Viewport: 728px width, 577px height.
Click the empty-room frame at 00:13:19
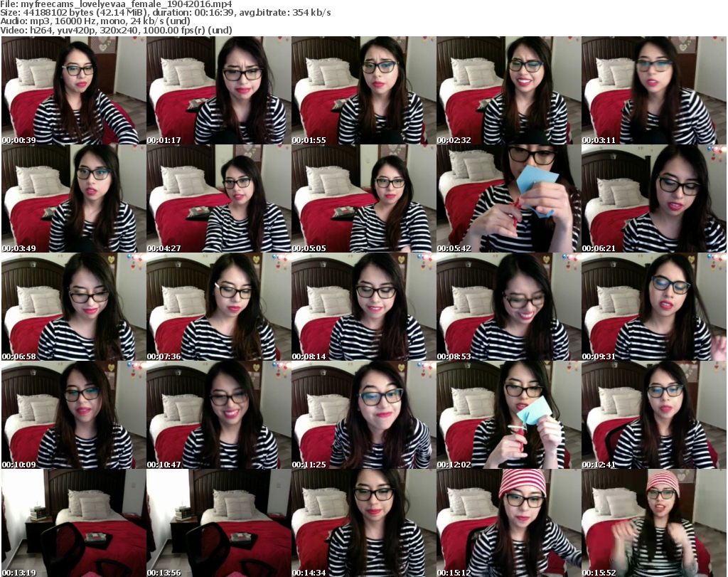click(x=73, y=523)
